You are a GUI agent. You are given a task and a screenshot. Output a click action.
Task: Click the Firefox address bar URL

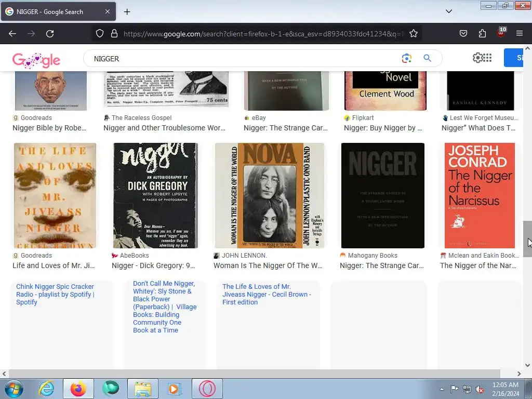pos(263,34)
